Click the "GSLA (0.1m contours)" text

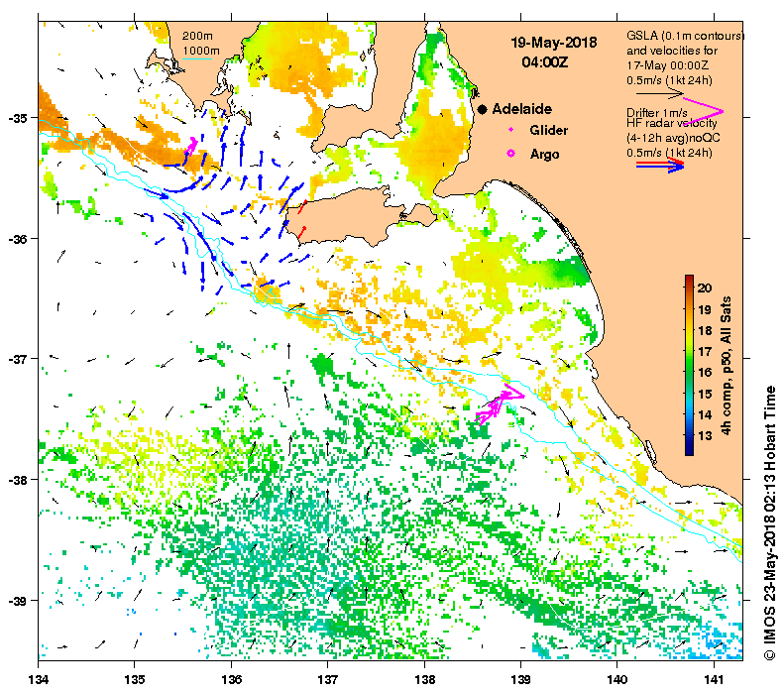pyautogui.click(x=685, y=36)
